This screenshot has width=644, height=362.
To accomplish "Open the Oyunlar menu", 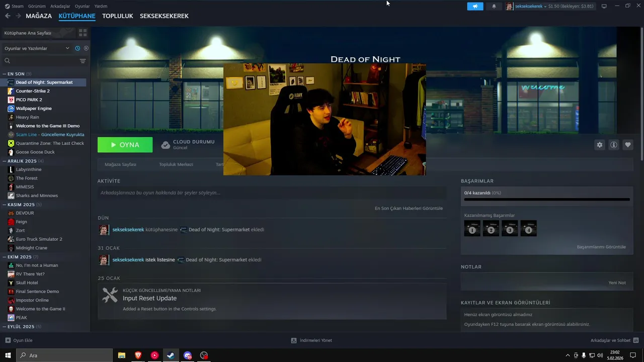I will [83, 6].
